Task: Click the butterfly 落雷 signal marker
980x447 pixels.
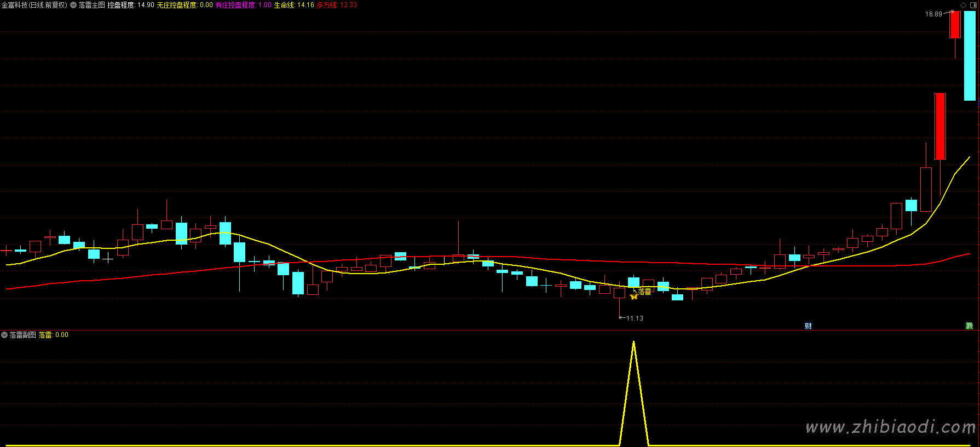Action: (x=634, y=296)
